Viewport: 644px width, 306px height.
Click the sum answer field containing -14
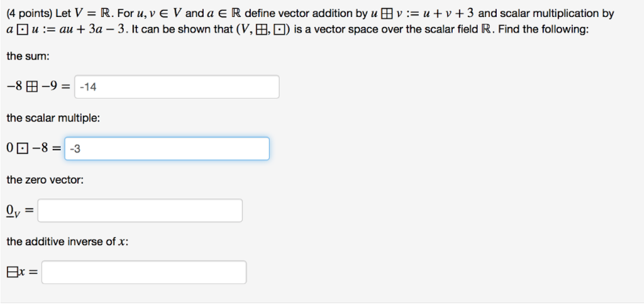click(177, 87)
